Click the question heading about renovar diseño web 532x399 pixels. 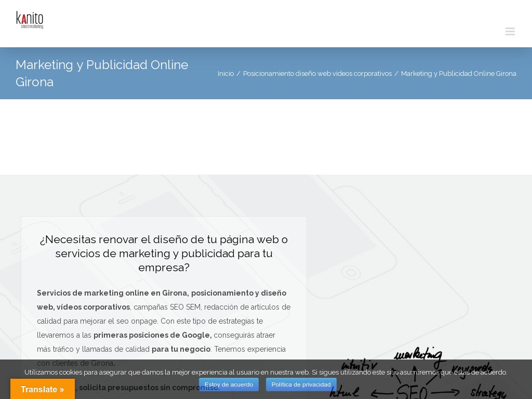click(164, 254)
